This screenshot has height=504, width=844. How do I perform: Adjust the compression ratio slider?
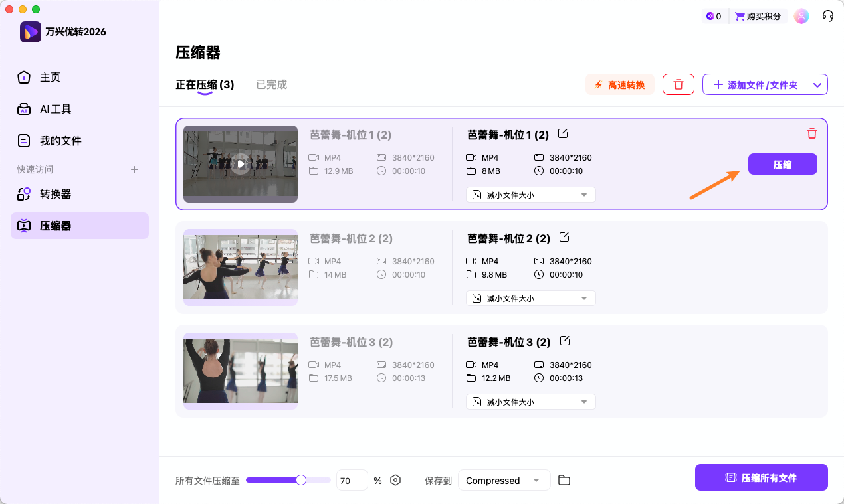point(300,479)
